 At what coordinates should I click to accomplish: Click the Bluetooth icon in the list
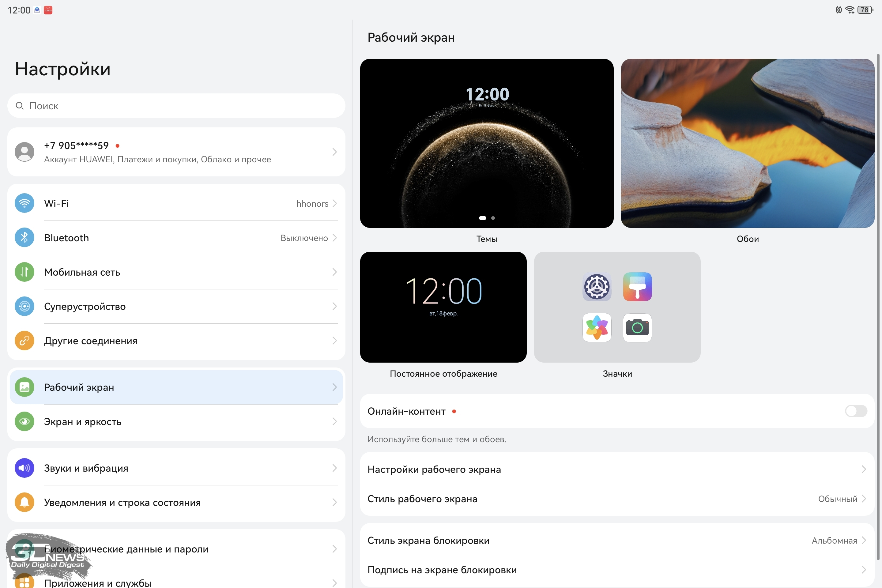click(x=24, y=238)
